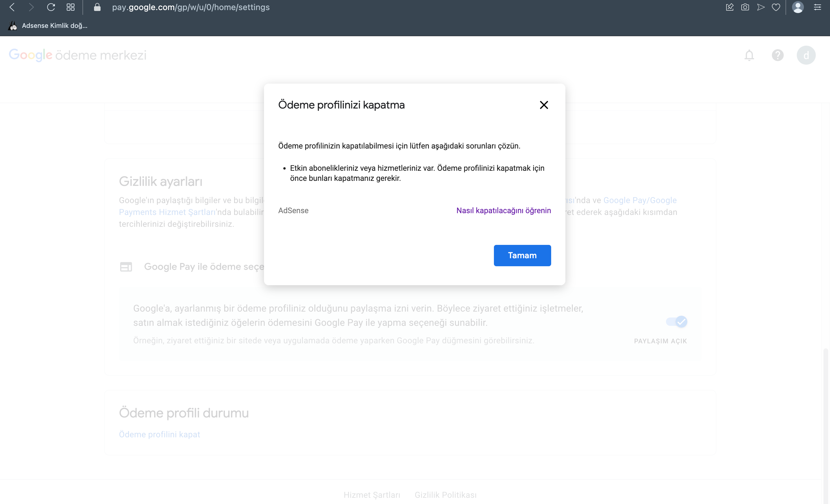Image resolution: width=830 pixels, height=504 pixels.
Task: Click the dialog title Ödeme profilinizi kapatma
Action: (x=341, y=105)
